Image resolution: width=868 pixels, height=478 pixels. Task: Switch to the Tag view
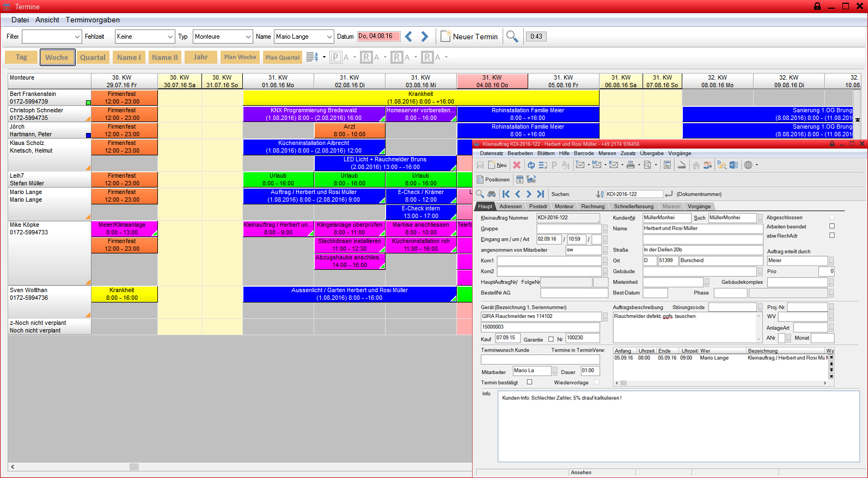point(21,57)
